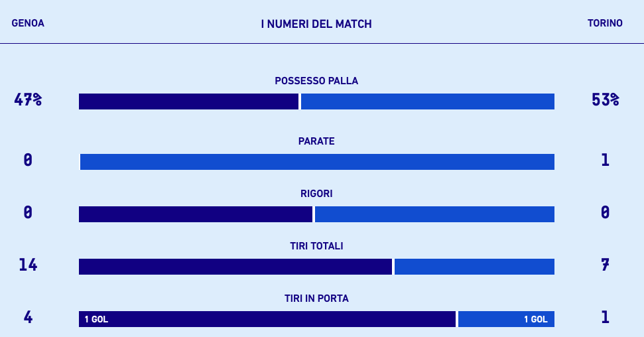Click Torino's light blue possession bar segment

click(x=427, y=101)
